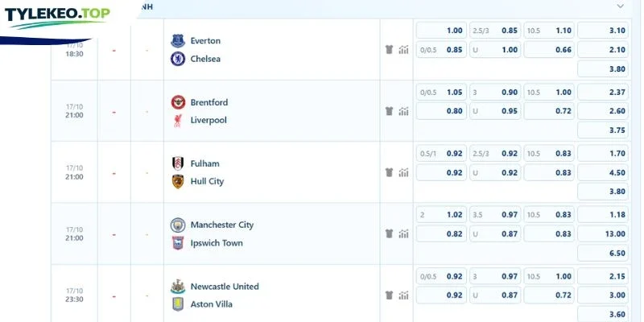Open the lineup shirt icon for Fulham vs Hull City

[x=389, y=172]
